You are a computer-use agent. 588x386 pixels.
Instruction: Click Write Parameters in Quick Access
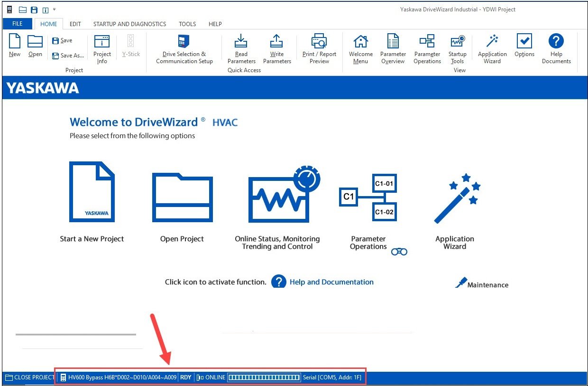pyautogui.click(x=277, y=49)
